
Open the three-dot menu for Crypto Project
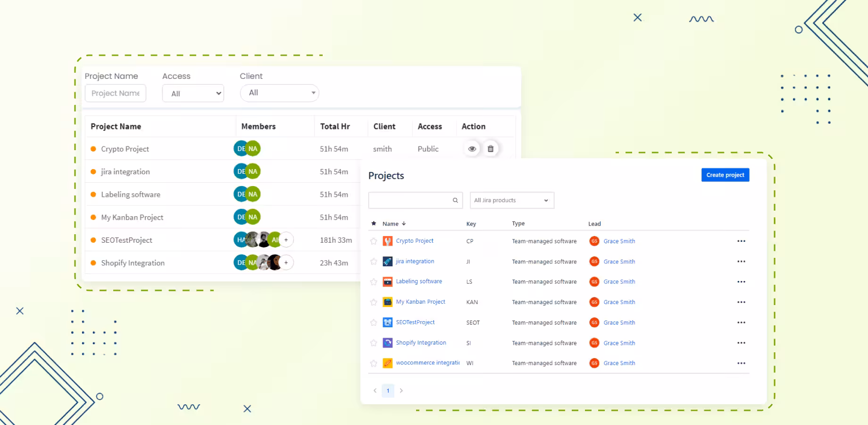tap(741, 241)
